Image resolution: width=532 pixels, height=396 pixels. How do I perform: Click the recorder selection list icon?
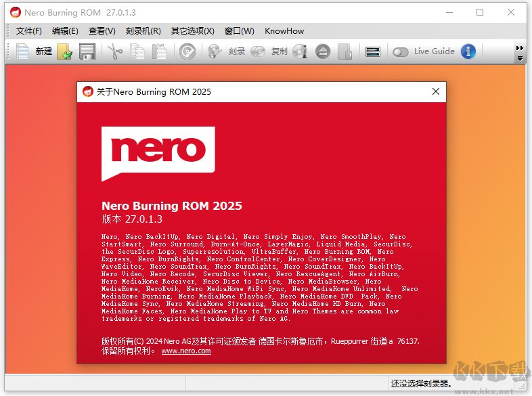point(373,51)
